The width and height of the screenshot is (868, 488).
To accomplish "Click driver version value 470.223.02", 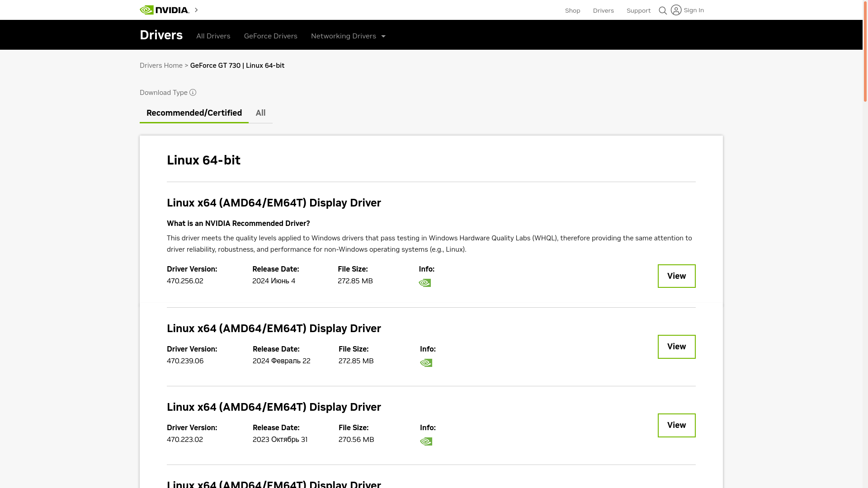I will tap(185, 439).
